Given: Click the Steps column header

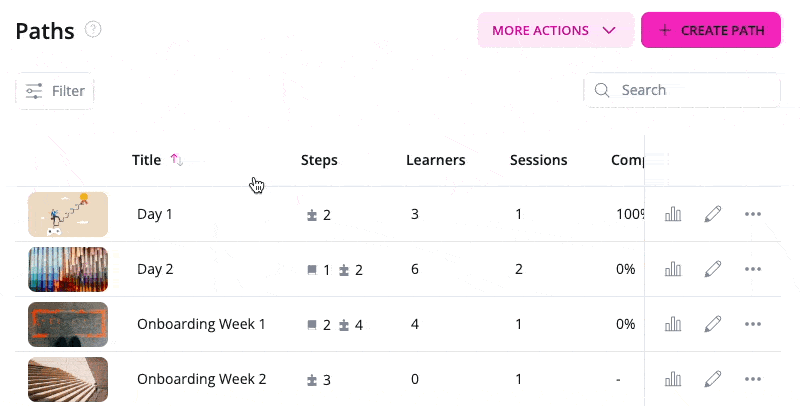Looking at the screenshot, I should point(319,160).
